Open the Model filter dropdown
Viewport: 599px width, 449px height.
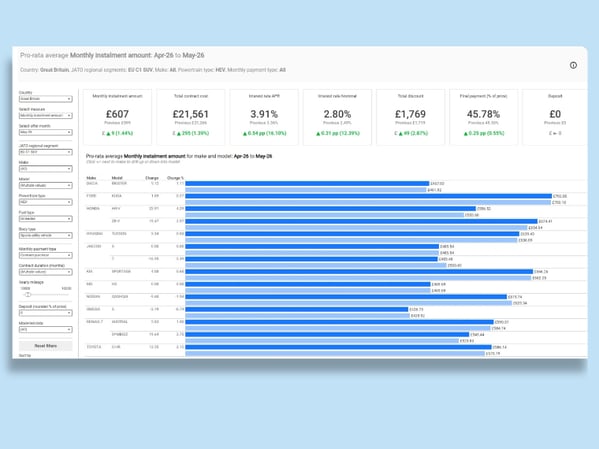pos(45,185)
